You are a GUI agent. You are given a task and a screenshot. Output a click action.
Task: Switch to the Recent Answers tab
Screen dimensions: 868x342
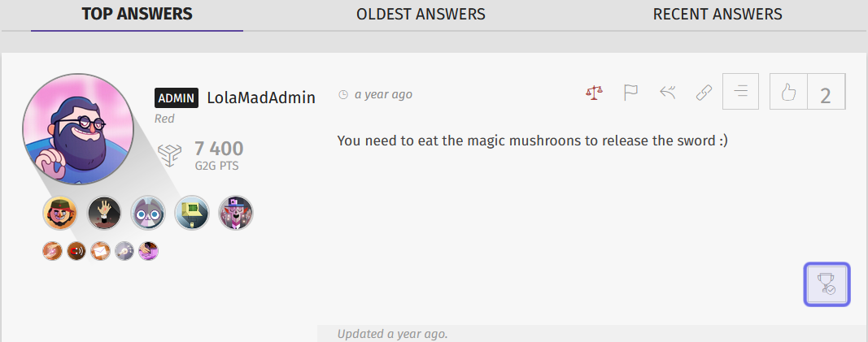coord(718,15)
